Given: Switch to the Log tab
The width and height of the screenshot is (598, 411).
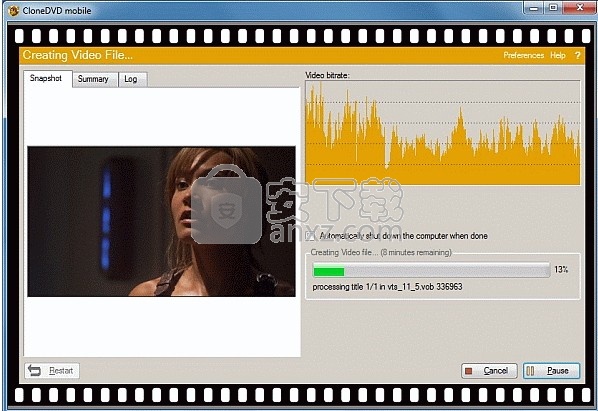Looking at the screenshot, I should tap(132, 79).
